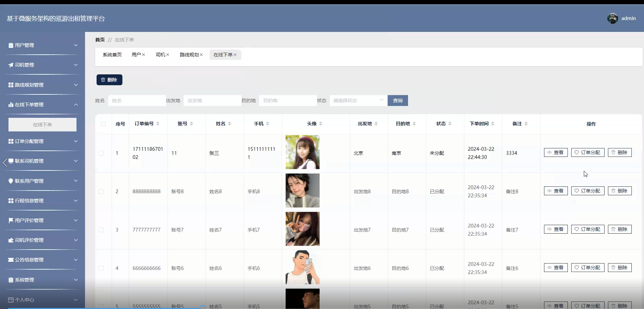
Task: Collapse 在线下单管理 menu chevron
Action: pyautogui.click(x=76, y=105)
